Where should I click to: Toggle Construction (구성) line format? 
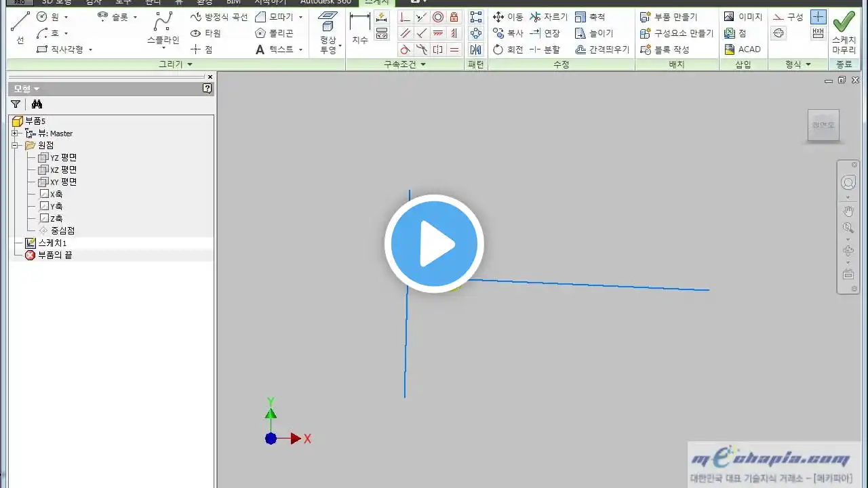click(x=788, y=17)
